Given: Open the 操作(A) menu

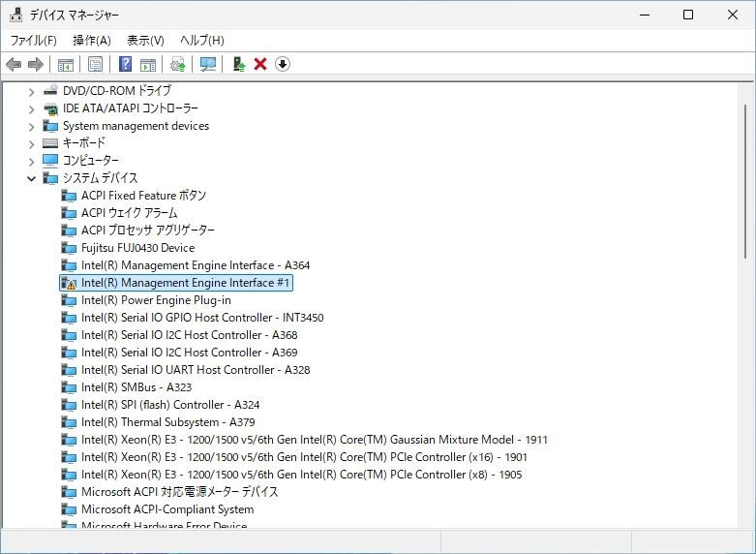Looking at the screenshot, I should [x=92, y=40].
